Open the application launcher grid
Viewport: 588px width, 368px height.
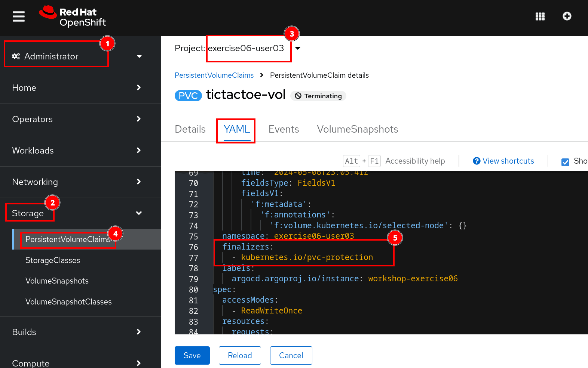pyautogui.click(x=540, y=16)
